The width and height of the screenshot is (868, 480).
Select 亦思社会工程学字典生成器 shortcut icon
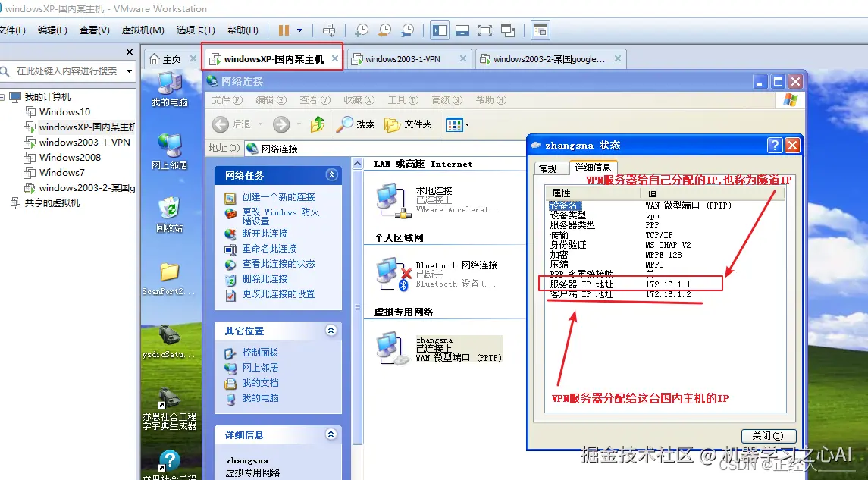click(x=169, y=409)
